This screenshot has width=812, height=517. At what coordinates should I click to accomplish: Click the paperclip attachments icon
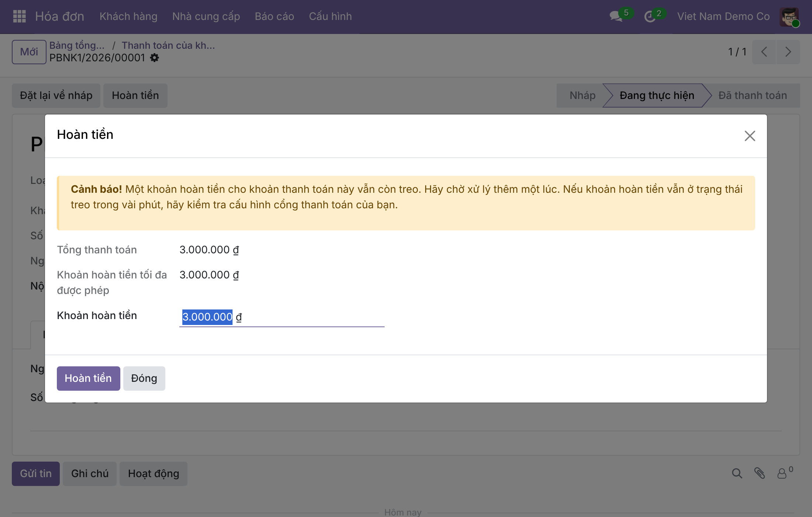click(760, 473)
